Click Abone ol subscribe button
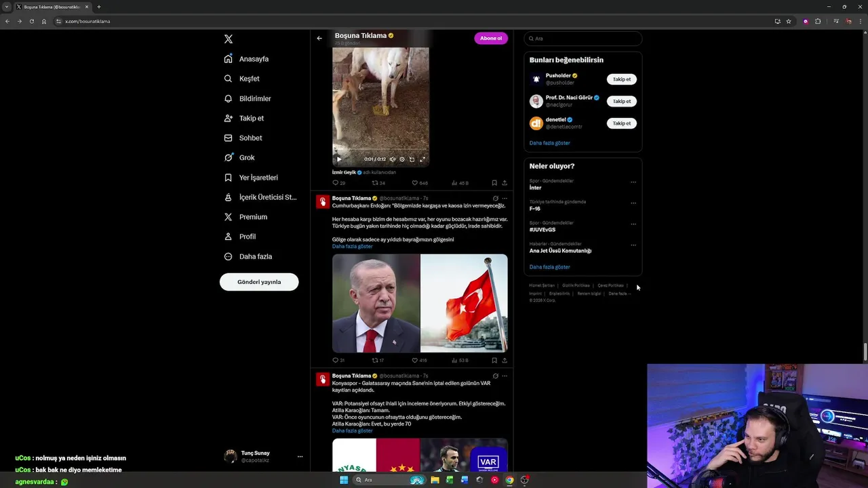The height and width of the screenshot is (488, 868). click(x=491, y=38)
